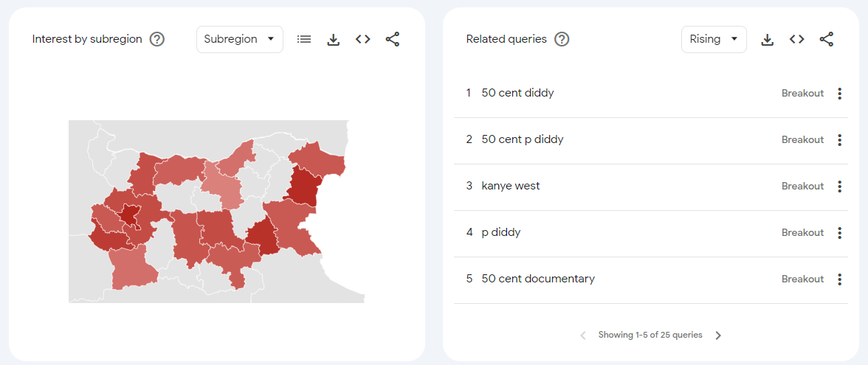868x365 pixels.
Task: Open options for 50 cent diddy
Action: click(x=840, y=94)
